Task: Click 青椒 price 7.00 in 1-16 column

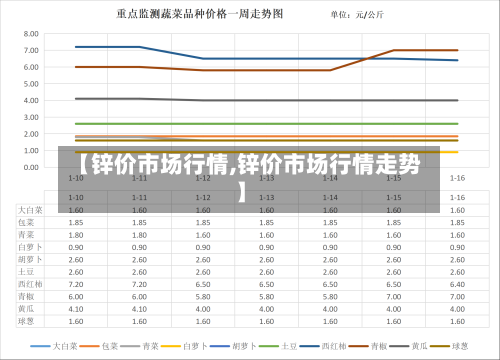Action: pyautogui.click(x=457, y=297)
